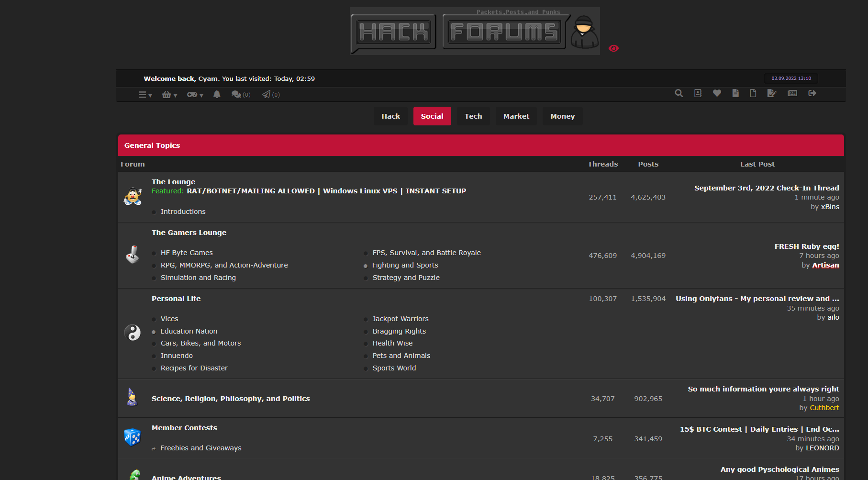Switch to the Tech tab
The height and width of the screenshot is (480, 868).
pos(473,116)
